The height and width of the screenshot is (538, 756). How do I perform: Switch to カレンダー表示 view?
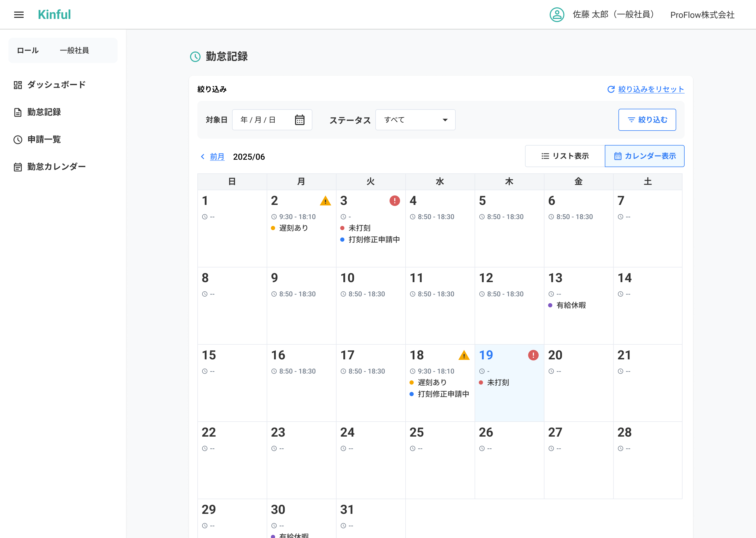pyautogui.click(x=644, y=156)
